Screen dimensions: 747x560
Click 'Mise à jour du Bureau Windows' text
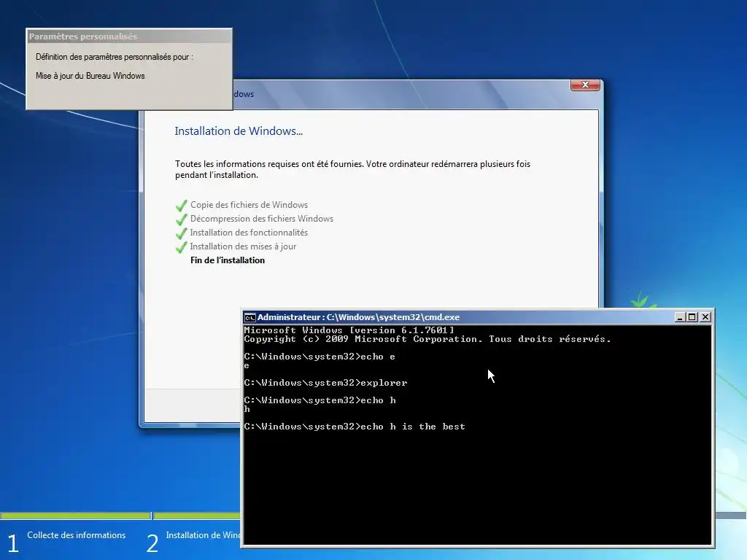[90, 76]
